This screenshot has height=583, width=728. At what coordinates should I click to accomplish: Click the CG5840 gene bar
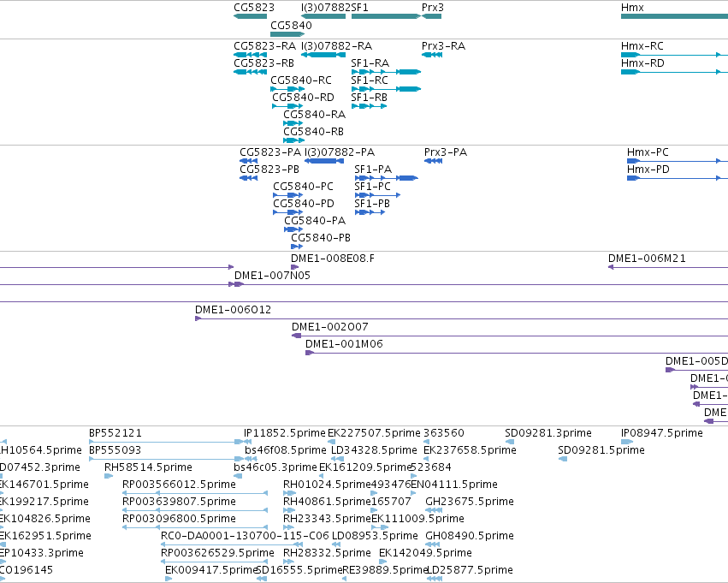tap(287, 34)
